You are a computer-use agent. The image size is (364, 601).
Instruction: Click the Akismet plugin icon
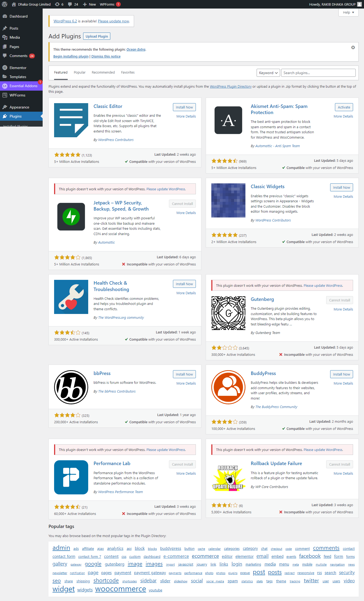tap(228, 120)
